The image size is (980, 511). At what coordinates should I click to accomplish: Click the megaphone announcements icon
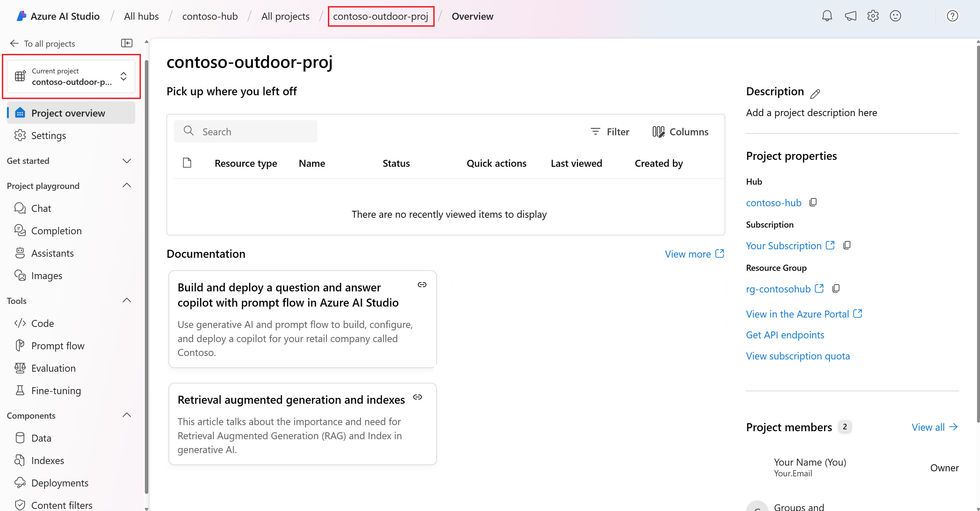[x=850, y=16]
